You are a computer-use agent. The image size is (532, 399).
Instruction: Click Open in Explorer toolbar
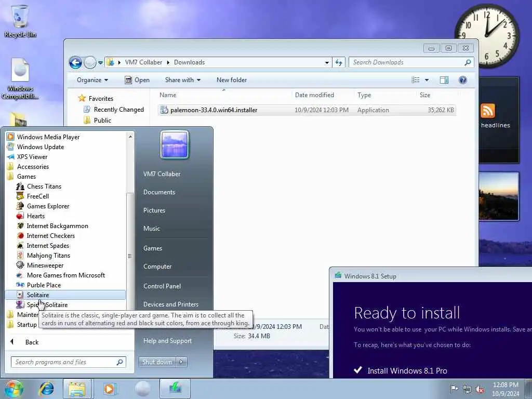137,79
